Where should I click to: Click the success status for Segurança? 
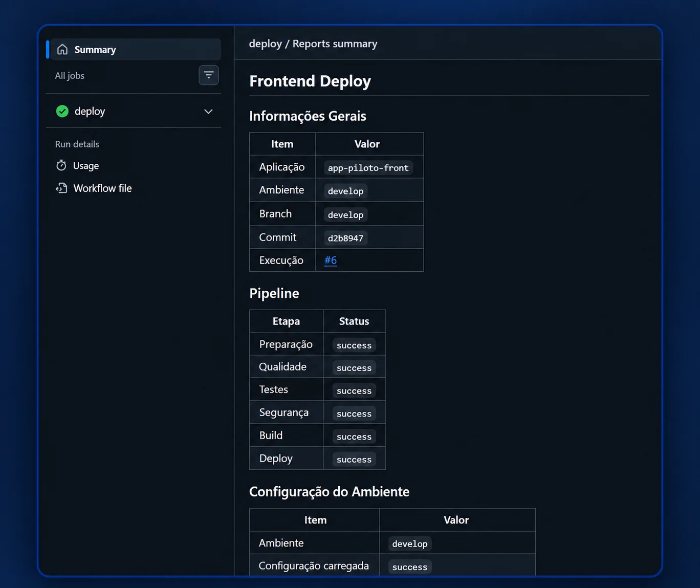tap(354, 413)
